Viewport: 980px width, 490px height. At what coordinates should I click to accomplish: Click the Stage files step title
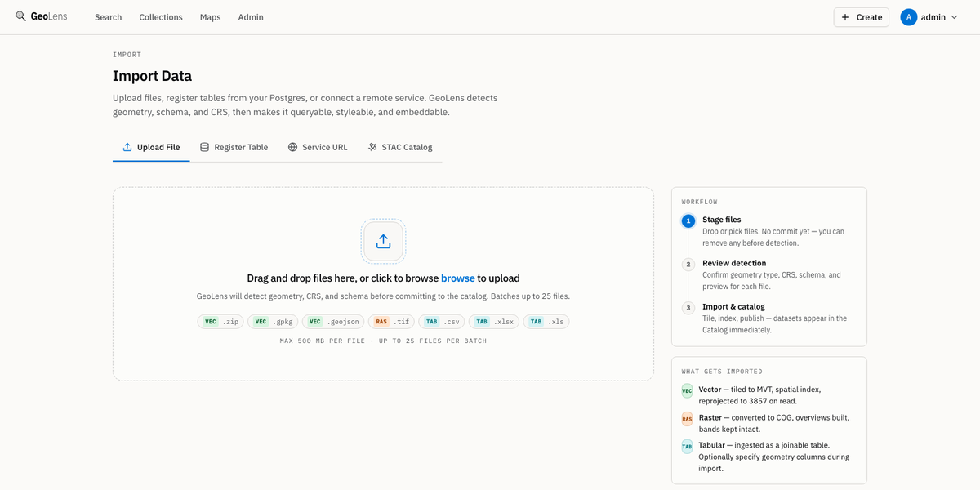[722, 220]
